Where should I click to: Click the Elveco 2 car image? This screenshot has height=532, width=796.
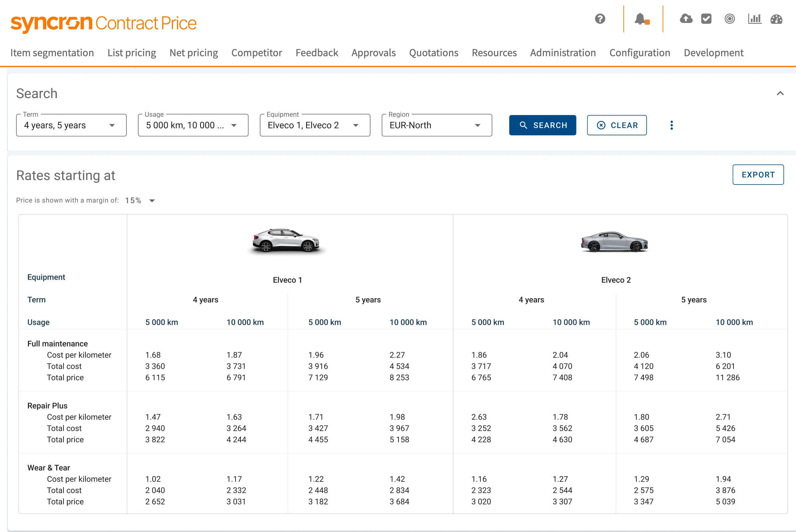click(615, 242)
